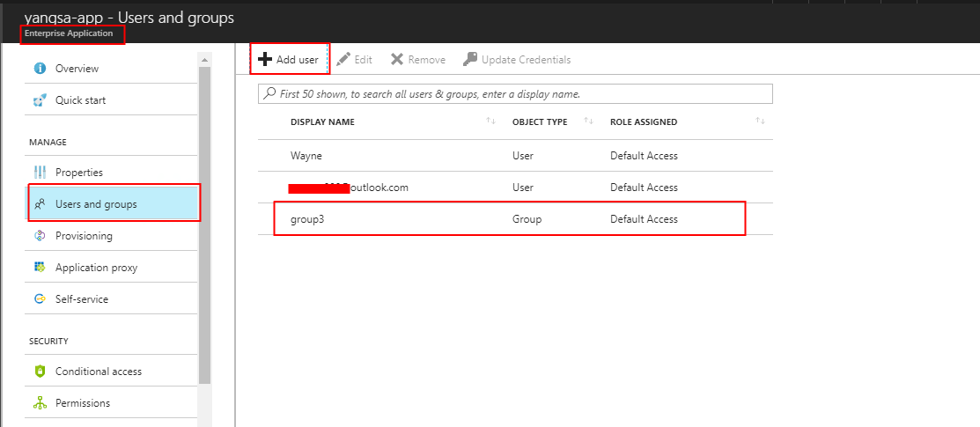The height and width of the screenshot is (427, 980).
Task: Click the Remove toolbar button
Action: 418,59
